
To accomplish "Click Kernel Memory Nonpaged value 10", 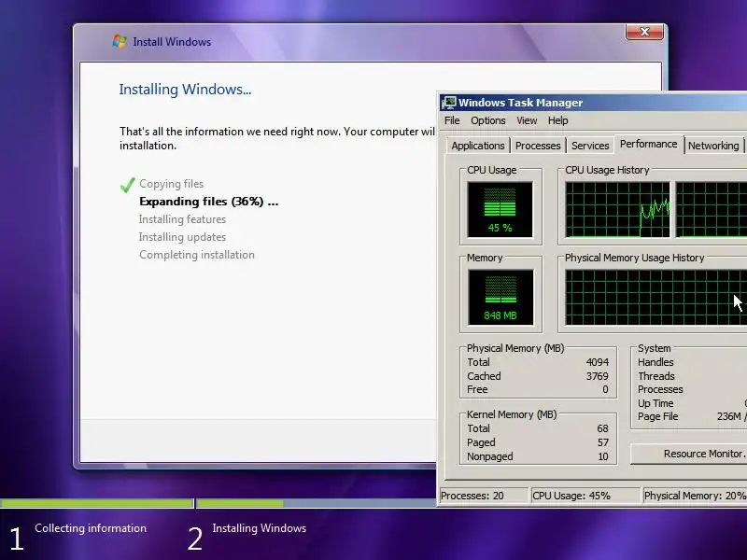I will (603, 456).
